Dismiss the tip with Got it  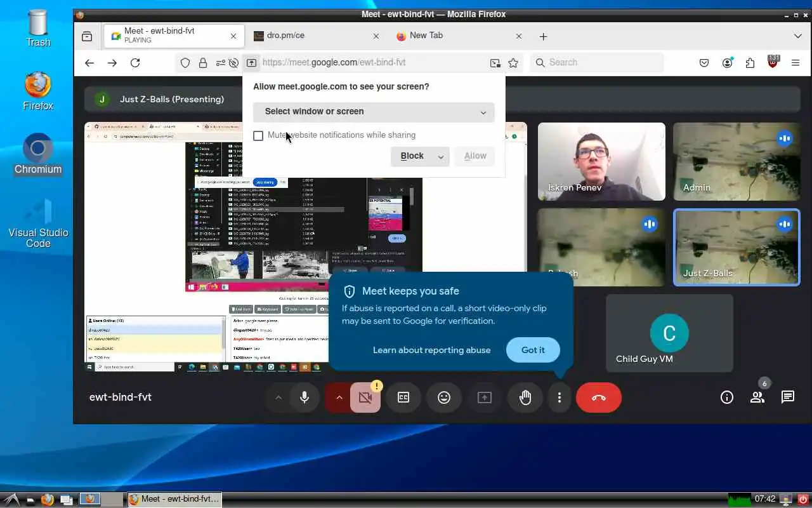[533, 350]
